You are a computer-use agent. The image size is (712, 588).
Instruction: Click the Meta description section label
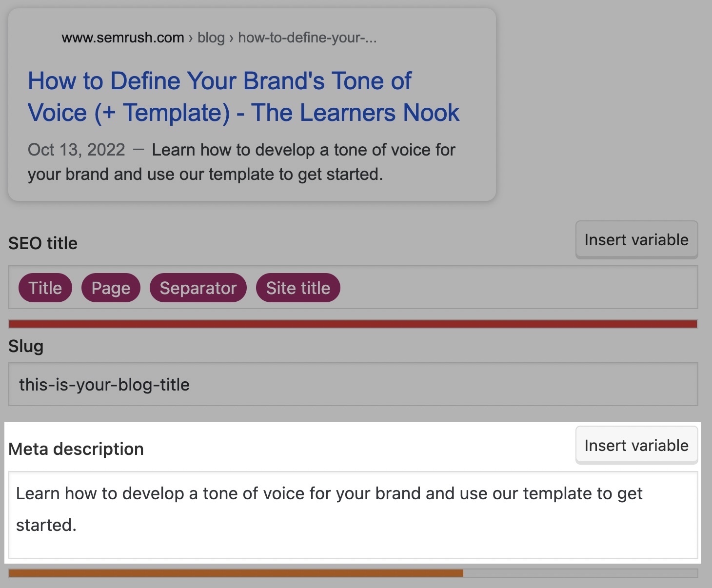pyautogui.click(x=76, y=449)
